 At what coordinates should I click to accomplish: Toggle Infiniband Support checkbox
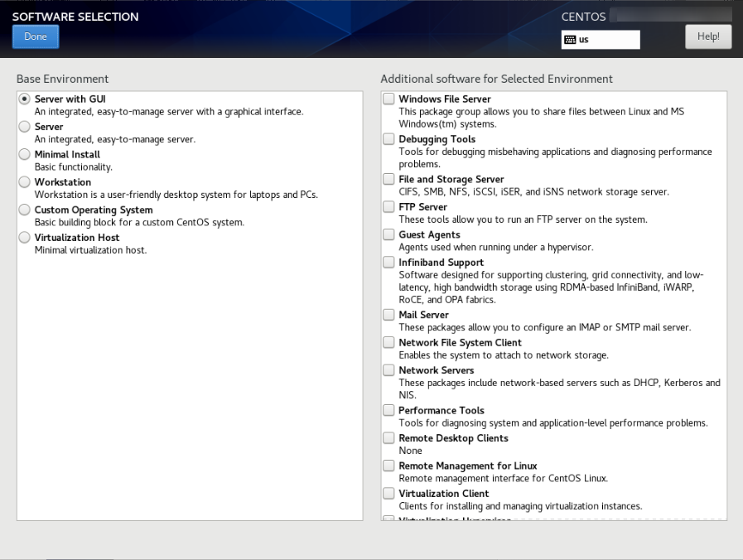[x=388, y=262]
